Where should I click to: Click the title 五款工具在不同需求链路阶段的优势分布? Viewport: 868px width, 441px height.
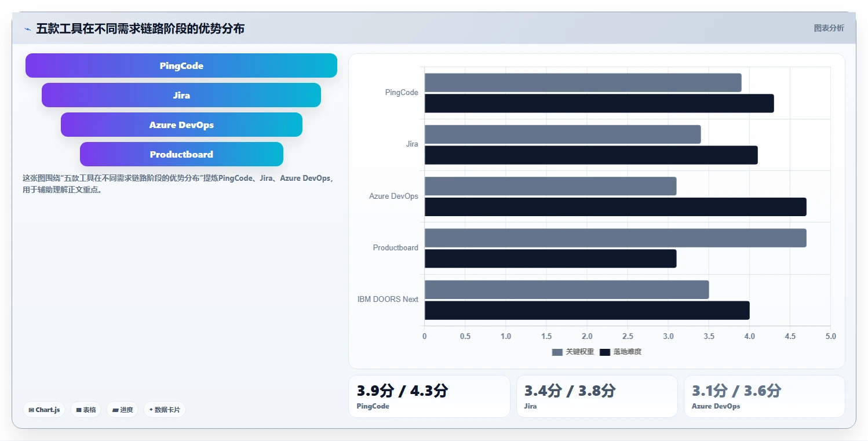[140, 28]
